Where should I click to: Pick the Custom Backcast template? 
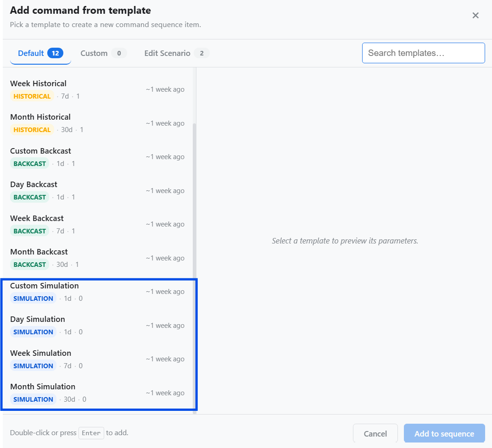pyautogui.click(x=98, y=157)
